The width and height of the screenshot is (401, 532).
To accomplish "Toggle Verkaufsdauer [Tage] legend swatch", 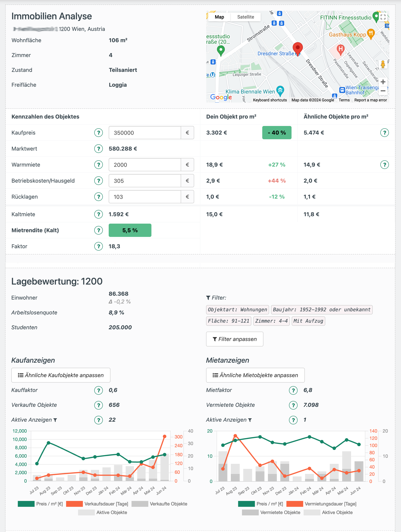I will point(74,504).
